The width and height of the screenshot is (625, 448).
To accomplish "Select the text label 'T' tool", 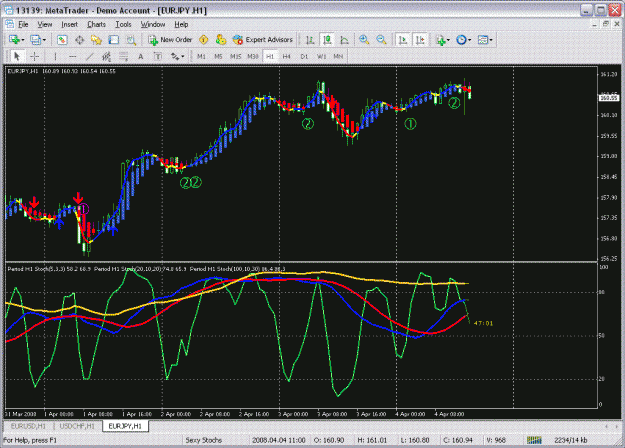I will coord(158,57).
